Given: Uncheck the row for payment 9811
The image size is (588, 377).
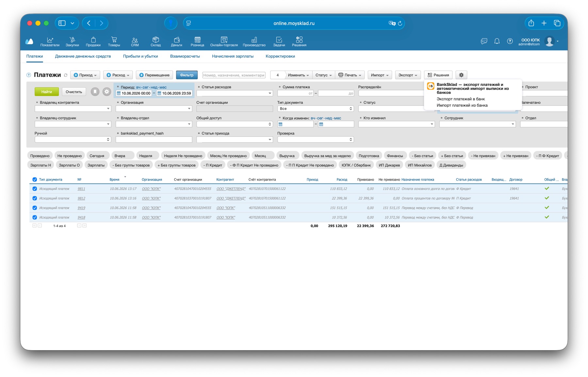Looking at the screenshot, I should coord(35,189).
